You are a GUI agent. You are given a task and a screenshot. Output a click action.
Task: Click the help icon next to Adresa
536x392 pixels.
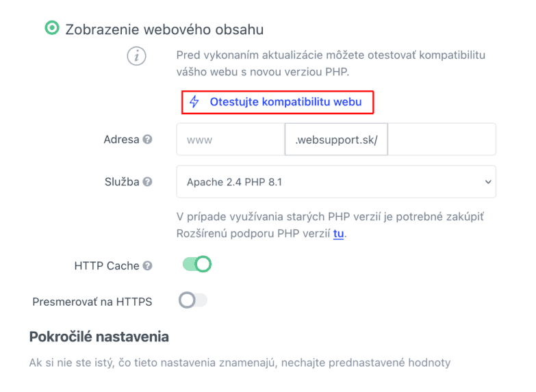[147, 140]
